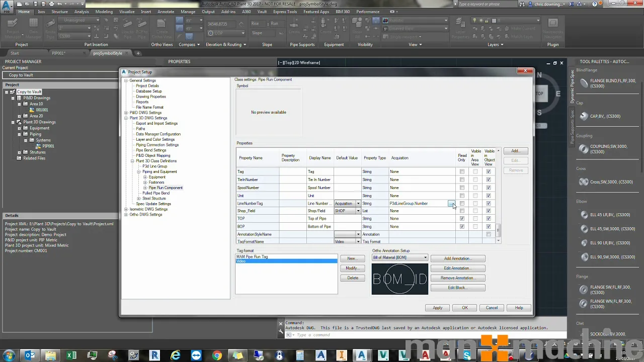Open the AutoCAD application menu button
The width and height of the screenshot is (644, 362).
(x=7, y=7)
